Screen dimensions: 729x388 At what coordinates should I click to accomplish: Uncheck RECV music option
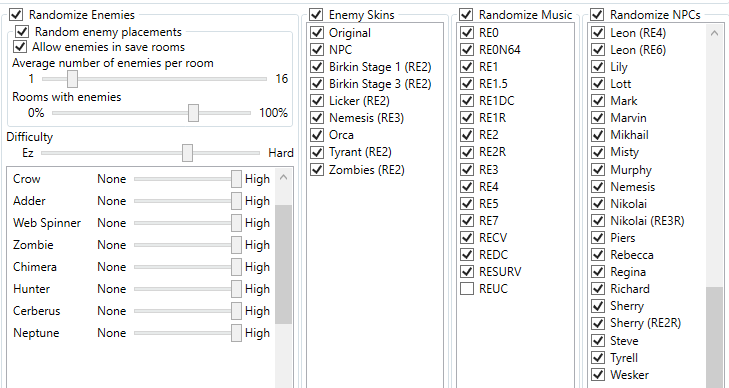point(467,238)
